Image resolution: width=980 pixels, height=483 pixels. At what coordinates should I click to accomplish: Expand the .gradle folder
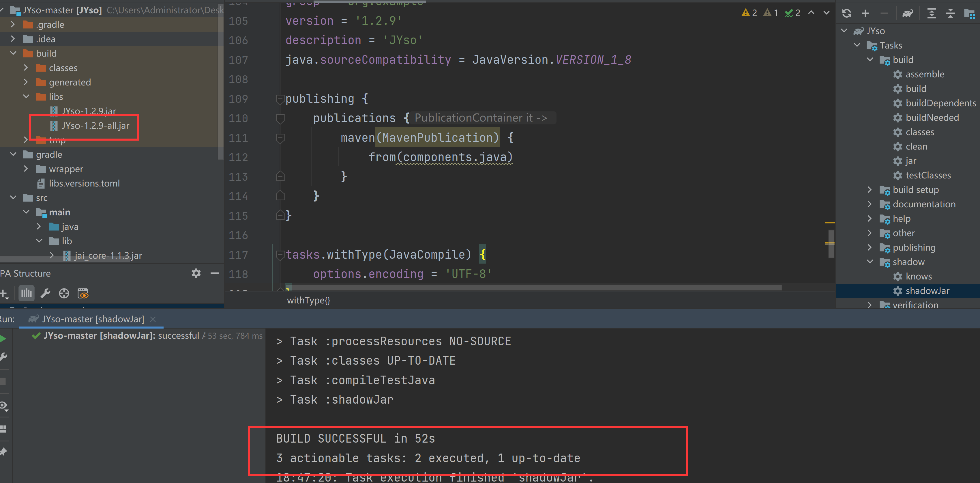[13, 24]
